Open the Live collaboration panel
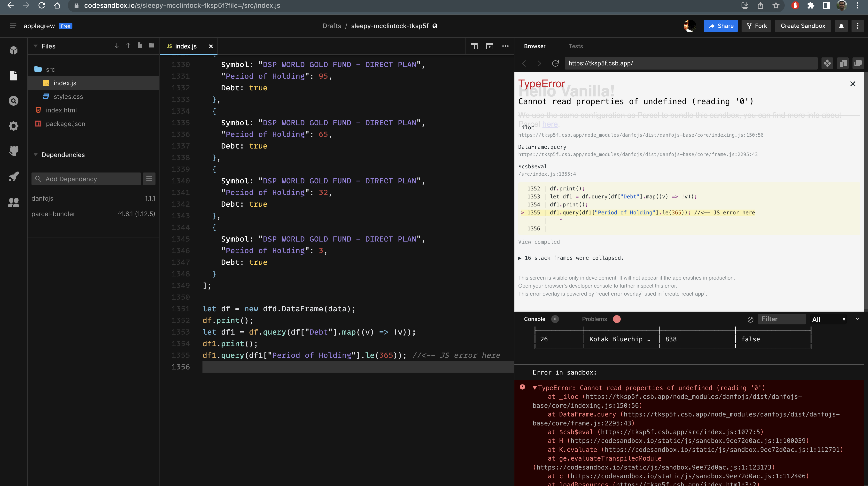This screenshot has height=486, width=868. tap(14, 202)
